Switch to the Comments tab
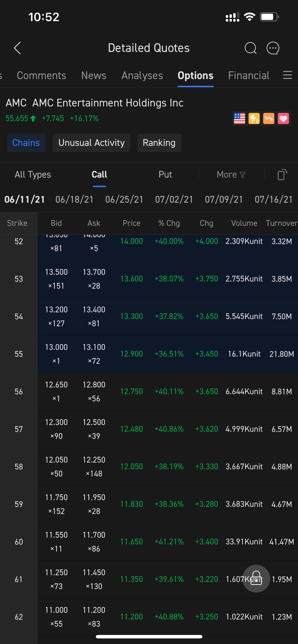 [x=41, y=76]
